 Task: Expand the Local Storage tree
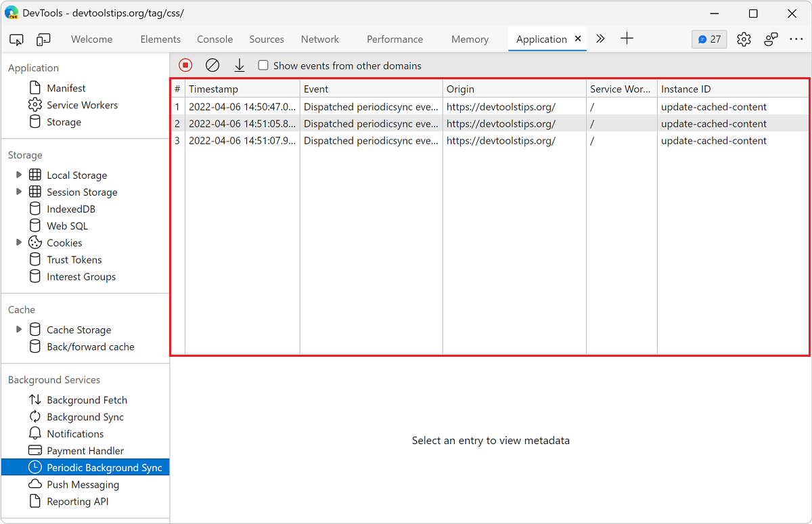(x=19, y=175)
